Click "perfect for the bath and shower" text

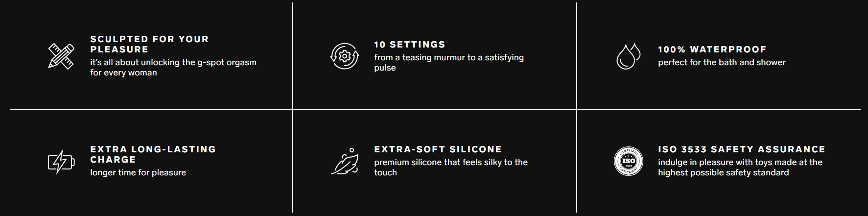pyautogui.click(x=722, y=63)
